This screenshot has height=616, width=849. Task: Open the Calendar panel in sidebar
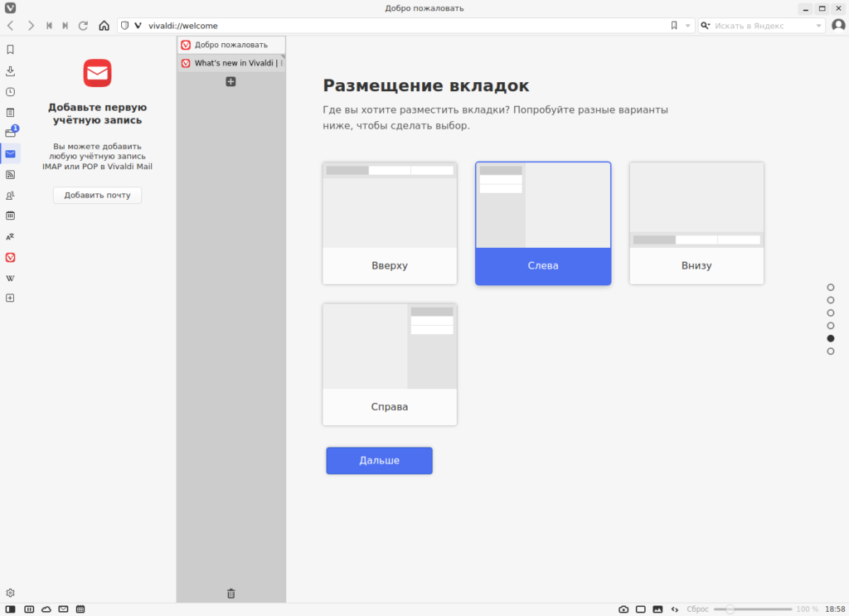click(x=10, y=216)
